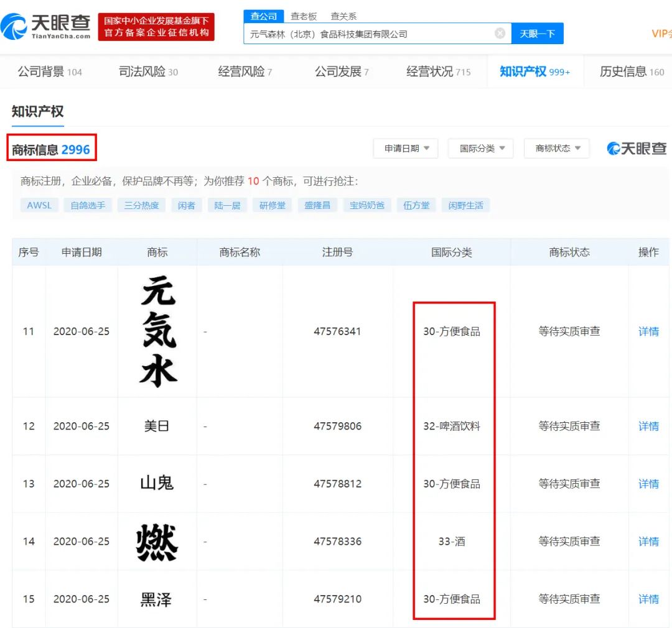Click the 三分热度 trademark tag
Screen dimensions: 672x628
(x=141, y=205)
